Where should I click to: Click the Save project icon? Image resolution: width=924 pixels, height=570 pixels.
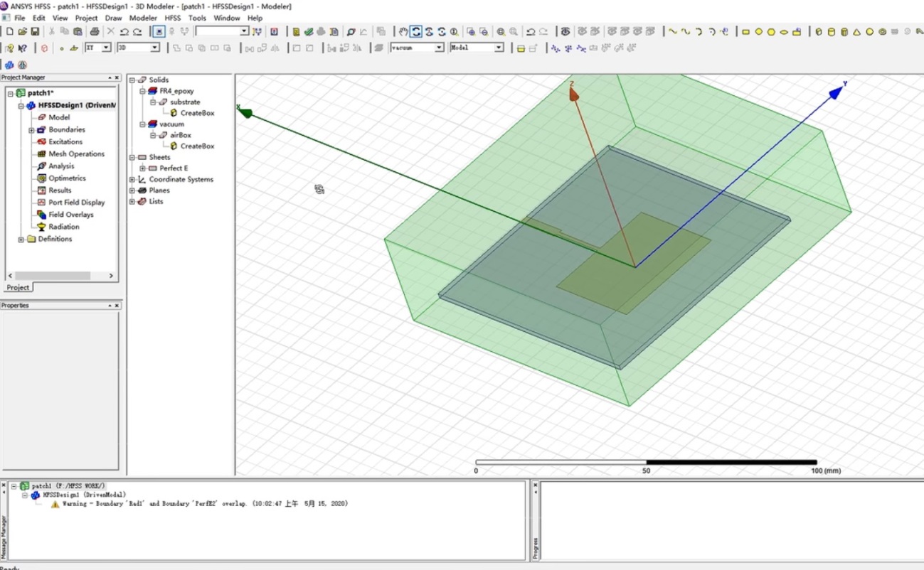35,31
